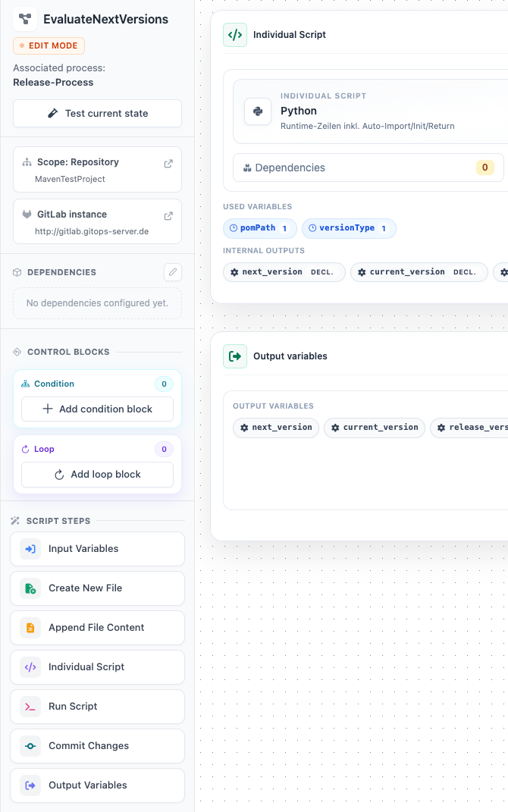This screenshot has width=508, height=812.
Task: Click the EDIT MODE badge
Action: [49, 46]
